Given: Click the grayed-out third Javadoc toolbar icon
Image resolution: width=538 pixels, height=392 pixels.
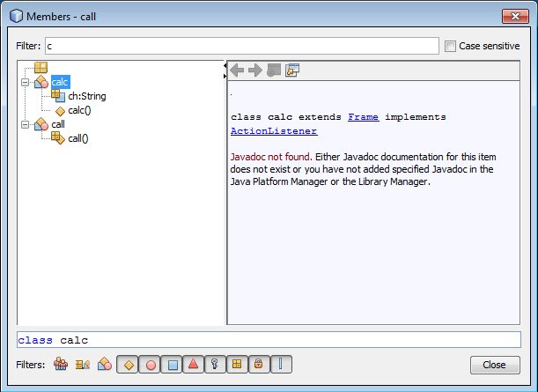Looking at the screenshot, I should click(274, 70).
